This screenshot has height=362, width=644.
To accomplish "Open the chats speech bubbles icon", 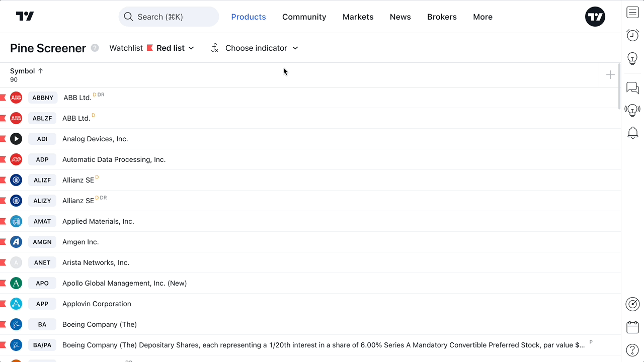I will [x=632, y=88].
